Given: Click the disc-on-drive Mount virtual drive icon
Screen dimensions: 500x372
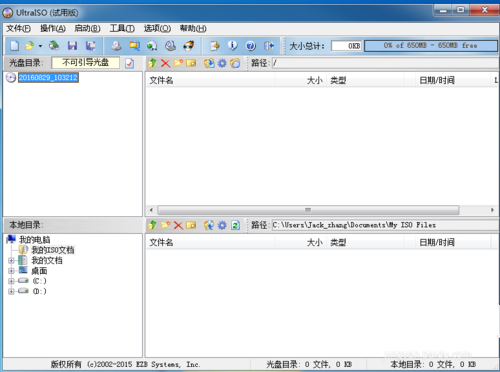Looking at the screenshot, I should 171,45.
